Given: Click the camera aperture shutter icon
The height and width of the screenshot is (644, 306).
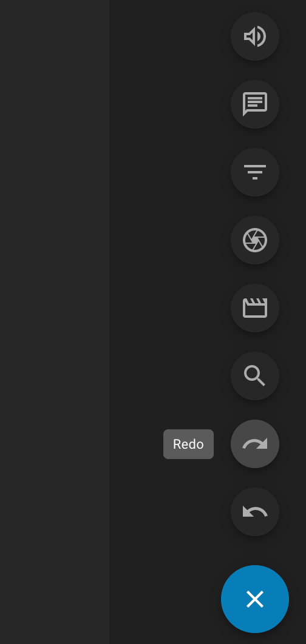Looking at the screenshot, I should click(x=255, y=240).
